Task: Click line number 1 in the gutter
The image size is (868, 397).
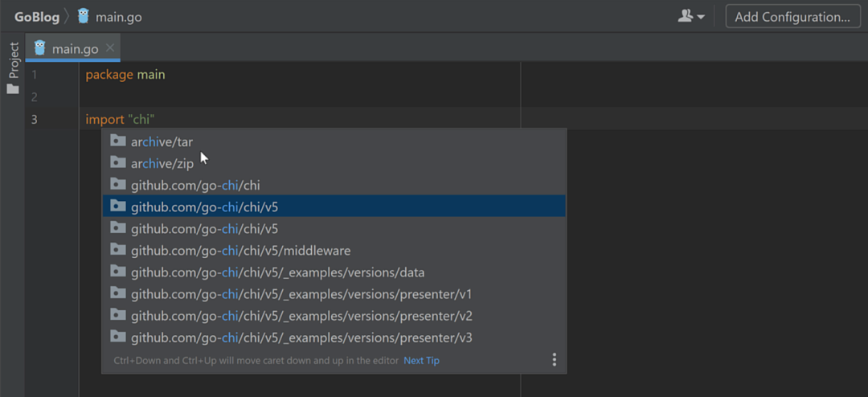Action: tap(35, 75)
